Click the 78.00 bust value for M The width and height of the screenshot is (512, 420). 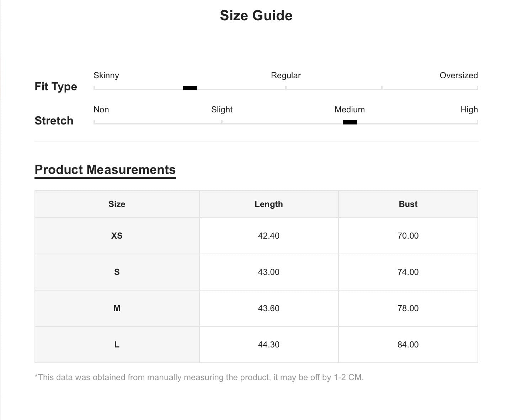click(408, 308)
